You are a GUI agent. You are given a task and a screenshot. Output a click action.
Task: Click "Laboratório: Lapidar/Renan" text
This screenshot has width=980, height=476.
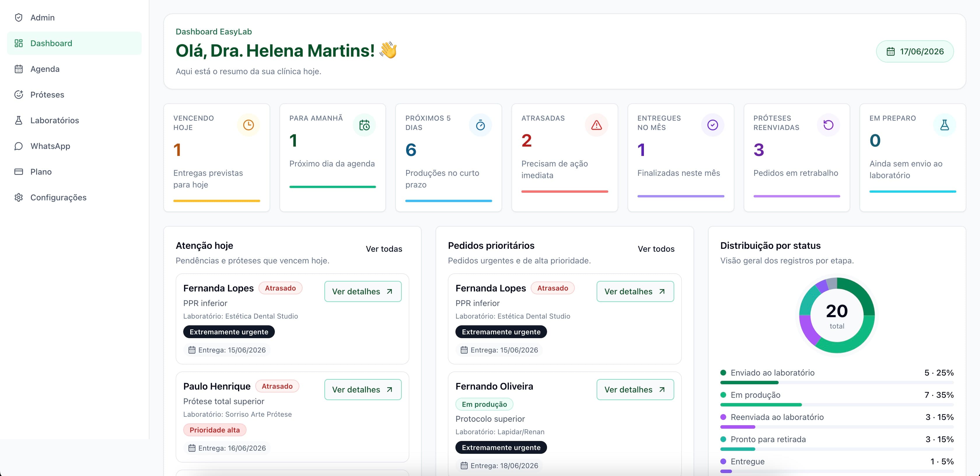500,432
